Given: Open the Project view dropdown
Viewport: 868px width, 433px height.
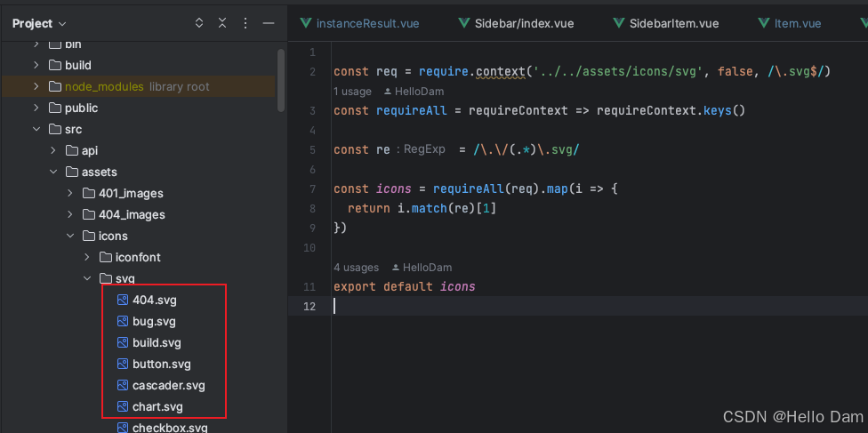Looking at the screenshot, I should [x=39, y=23].
